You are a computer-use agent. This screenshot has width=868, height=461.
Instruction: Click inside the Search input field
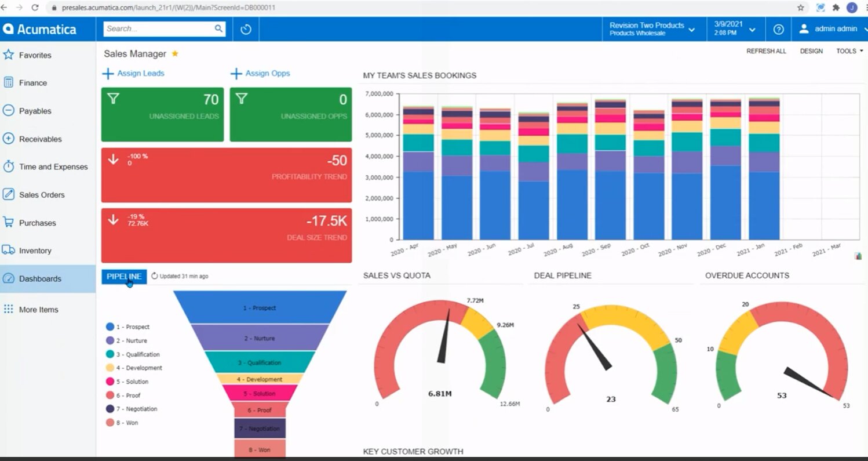[158, 28]
